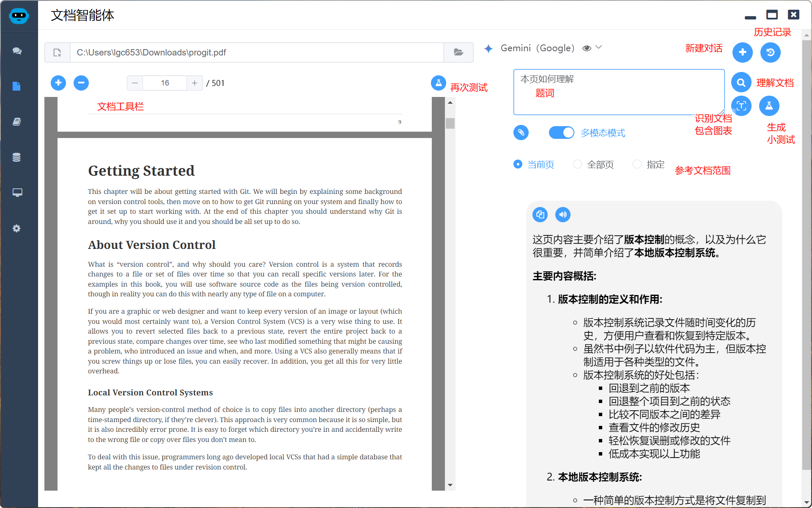Click the prompt text area 本页如何理解
The width and height of the screenshot is (812, 508).
tap(619, 92)
